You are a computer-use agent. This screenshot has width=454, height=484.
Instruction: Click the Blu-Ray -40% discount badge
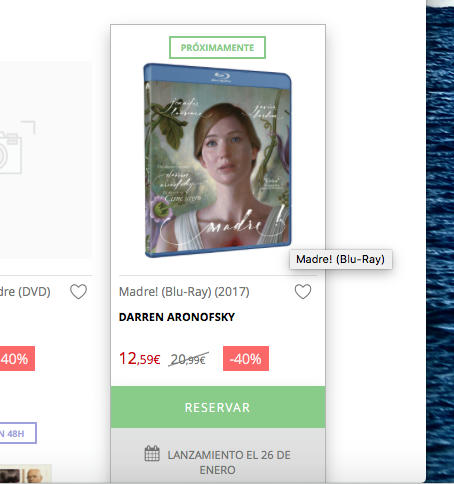(x=246, y=359)
